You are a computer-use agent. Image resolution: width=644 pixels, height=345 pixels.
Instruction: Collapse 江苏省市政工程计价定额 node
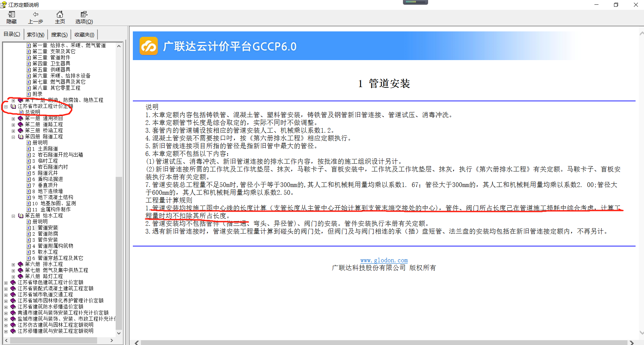tap(6, 107)
